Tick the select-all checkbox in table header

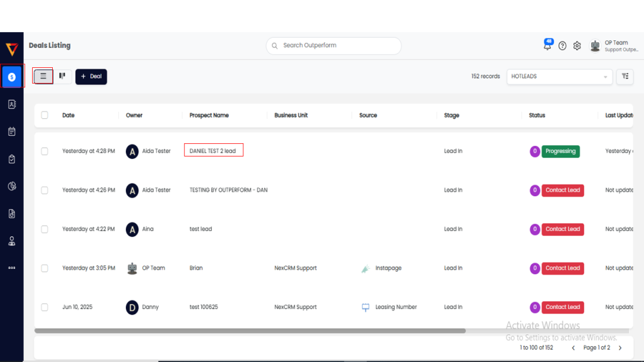45,115
